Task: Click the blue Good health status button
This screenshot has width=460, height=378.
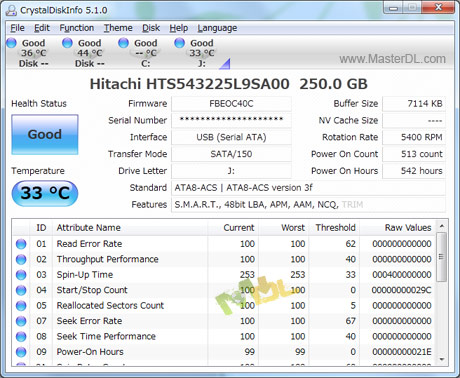Action: point(45,135)
